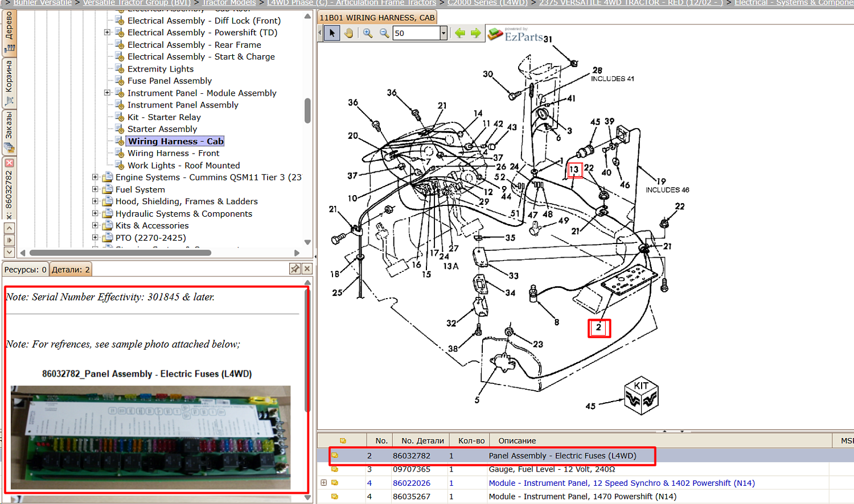This screenshot has width=854, height=504.
Task: Select the 86032782 Panel Assembly row
Action: (585, 456)
